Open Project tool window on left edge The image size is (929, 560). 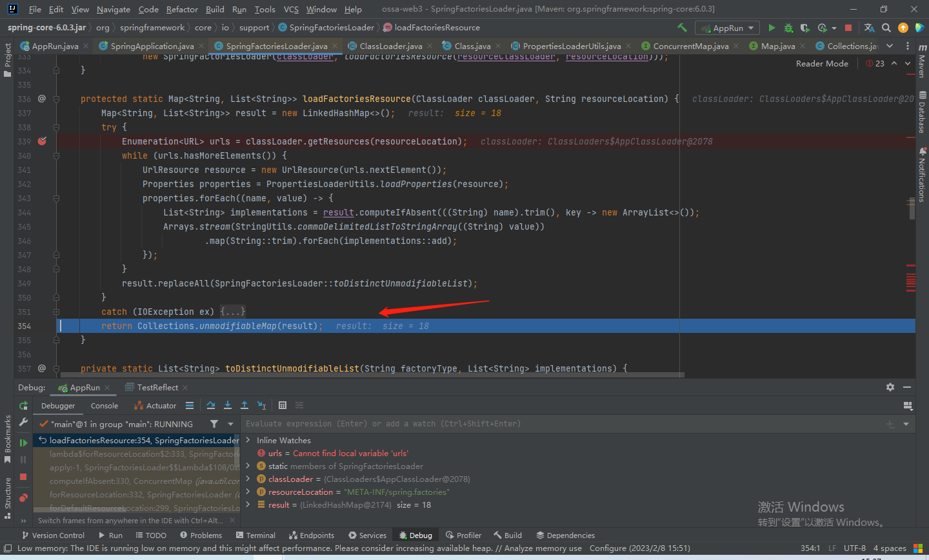[7, 59]
